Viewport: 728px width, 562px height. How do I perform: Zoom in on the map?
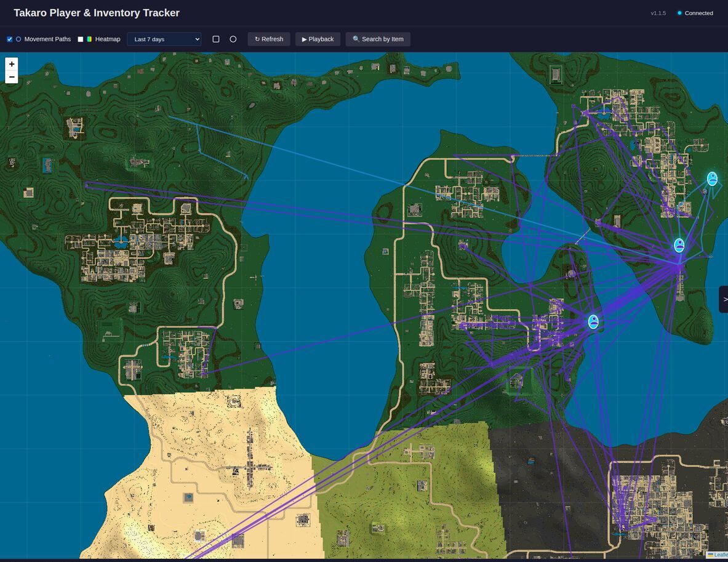12,64
